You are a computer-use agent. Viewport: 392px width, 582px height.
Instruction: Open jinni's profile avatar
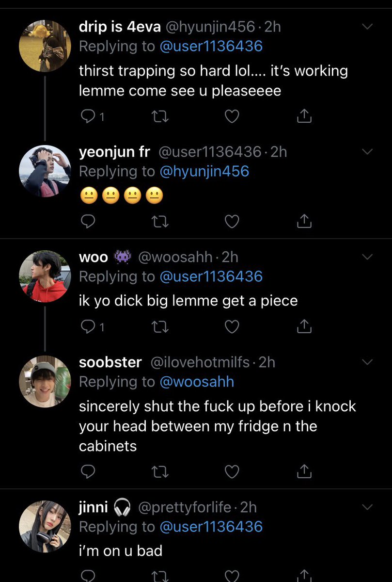pyautogui.click(x=45, y=526)
